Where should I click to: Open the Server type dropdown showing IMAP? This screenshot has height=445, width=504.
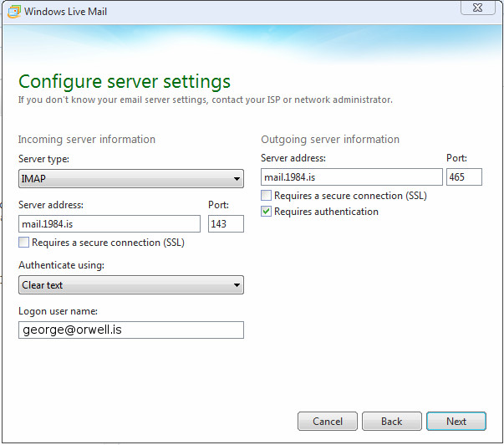coord(130,178)
